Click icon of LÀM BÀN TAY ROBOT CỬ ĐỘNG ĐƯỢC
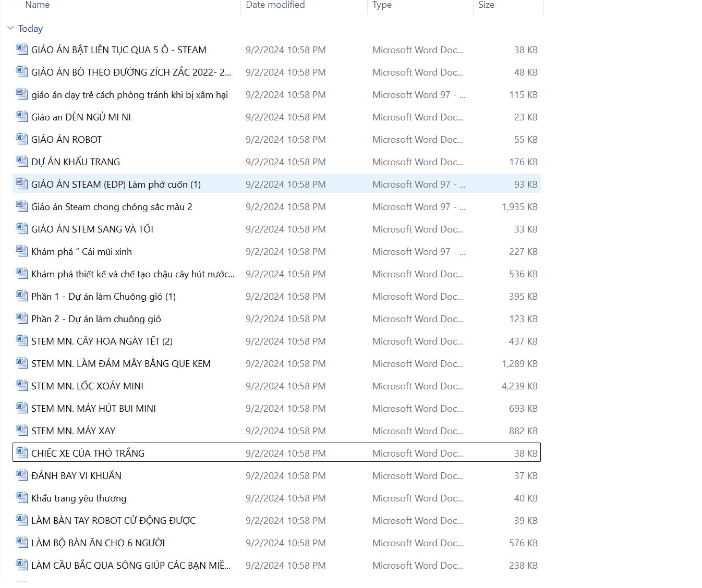 point(22,520)
